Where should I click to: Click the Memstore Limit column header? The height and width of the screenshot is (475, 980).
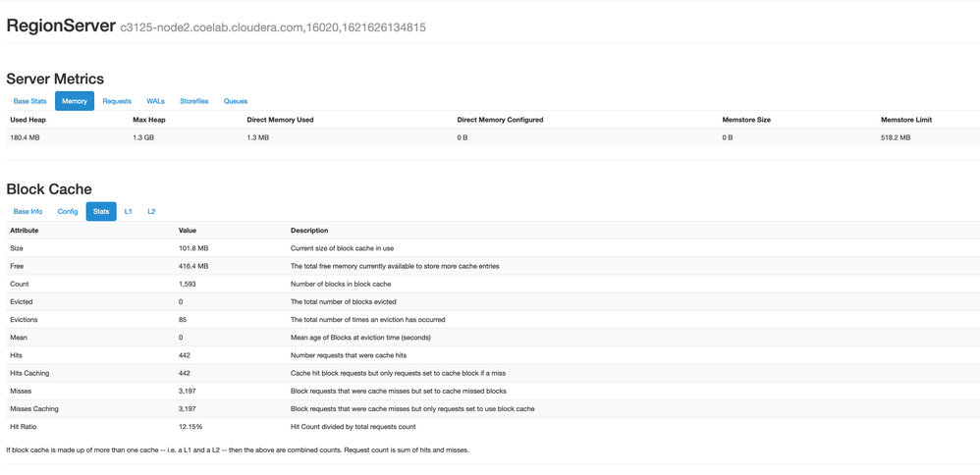(x=906, y=120)
